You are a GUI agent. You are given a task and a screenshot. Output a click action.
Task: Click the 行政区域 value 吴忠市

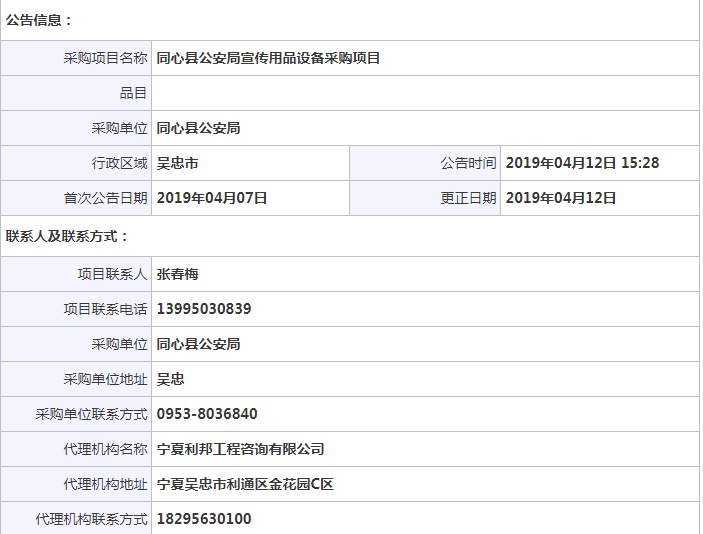click(178, 163)
